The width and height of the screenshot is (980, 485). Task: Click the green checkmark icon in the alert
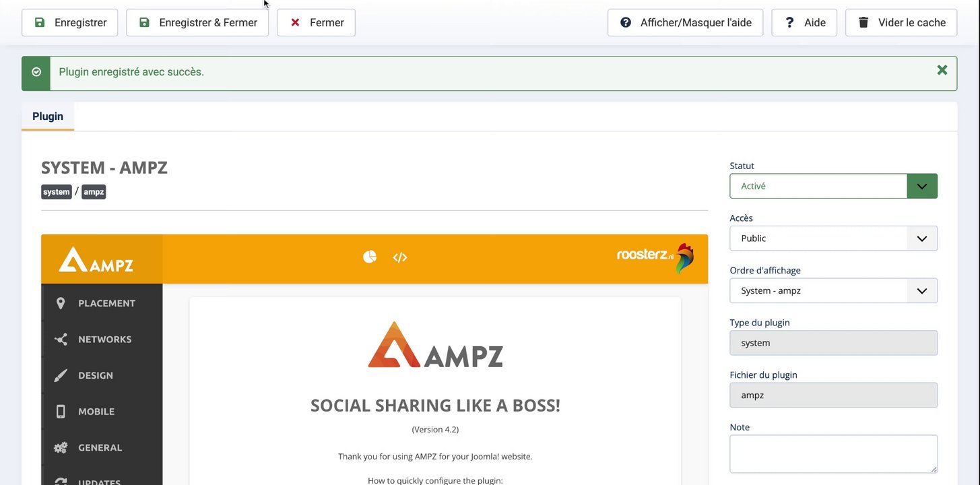[36, 72]
